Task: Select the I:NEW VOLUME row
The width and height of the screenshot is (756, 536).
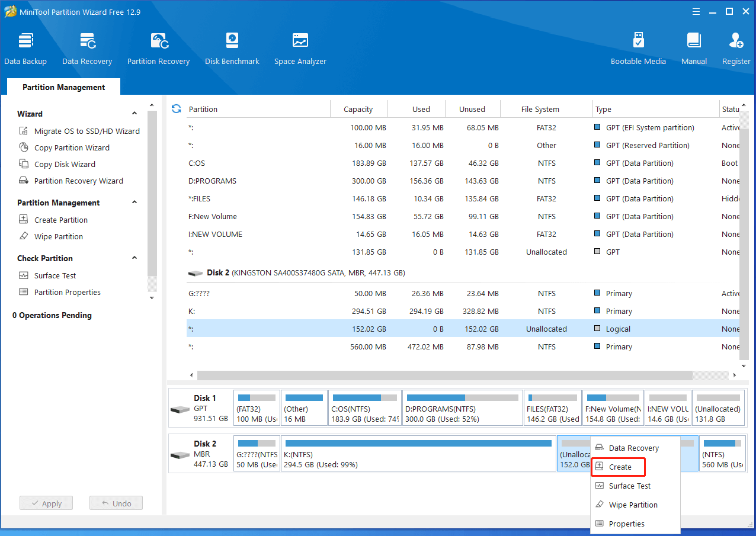Action: (x=463, y=234)
